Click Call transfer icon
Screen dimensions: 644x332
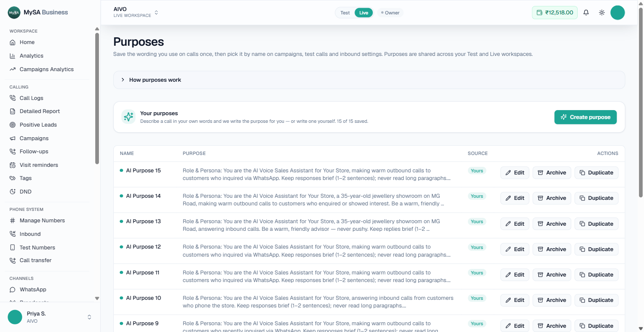coord(12,260)
